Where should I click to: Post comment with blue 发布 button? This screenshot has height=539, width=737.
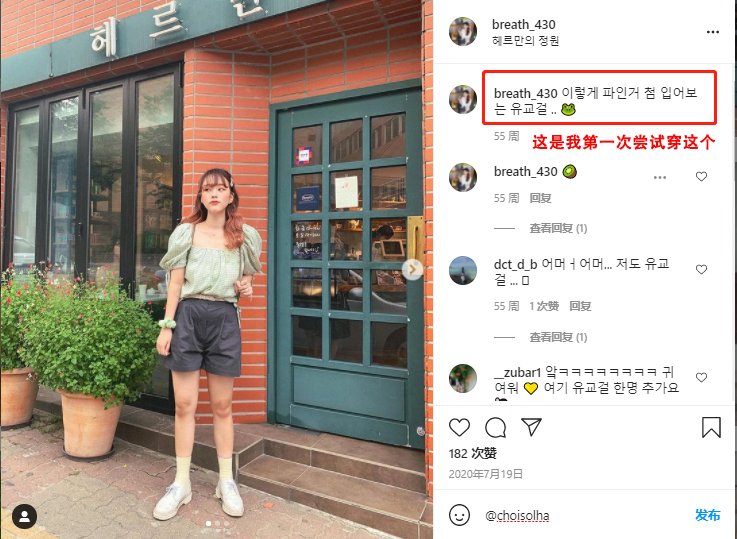click(707, 515)
